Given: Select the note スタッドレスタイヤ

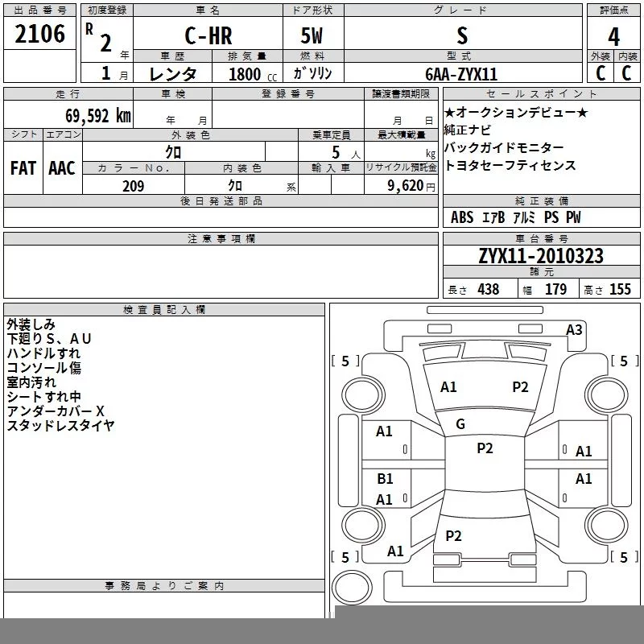Looking at the screenshot, I should click(60, 425).
